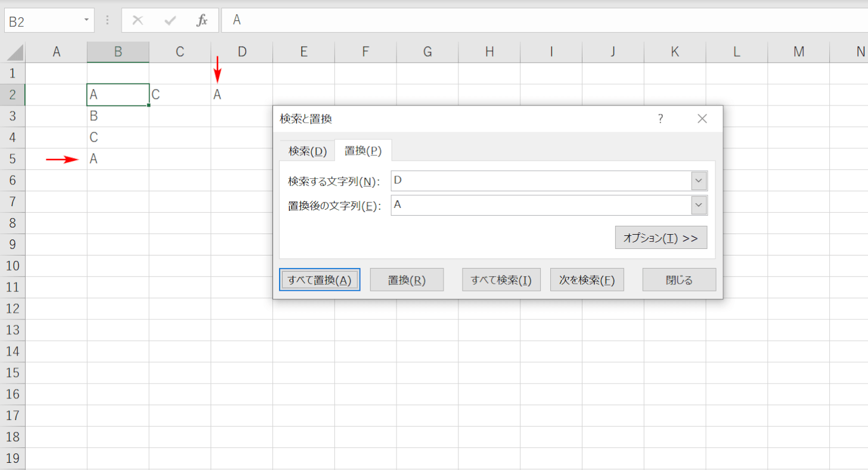Close the Find and Replace dialog
This screenshot has height=470, width=868.
coord(702,119)
